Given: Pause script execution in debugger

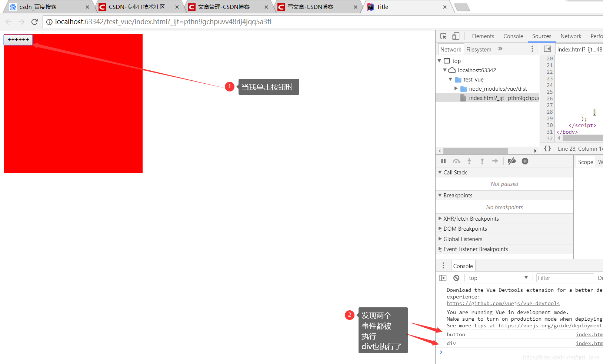Looking at the screenshot, I should pos(443,161).
